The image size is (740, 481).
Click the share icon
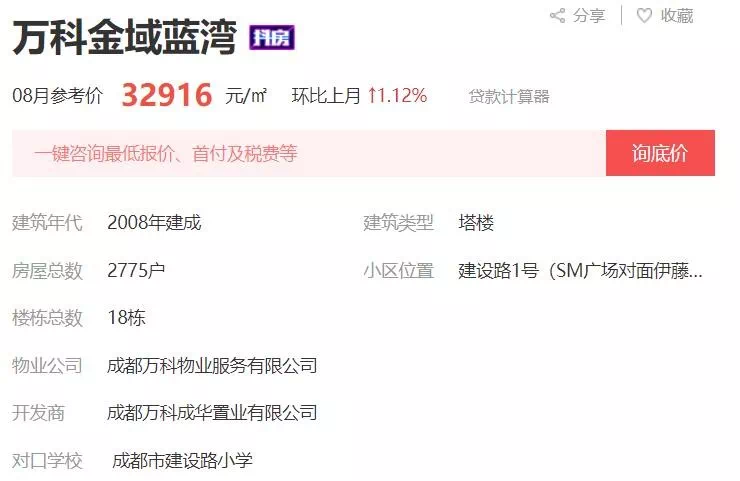557,16
